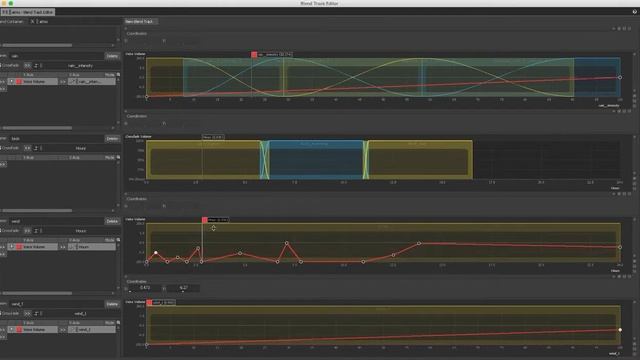
Task: Select blue blend region in birds crossfade graph
Action: tap(315, 160)
